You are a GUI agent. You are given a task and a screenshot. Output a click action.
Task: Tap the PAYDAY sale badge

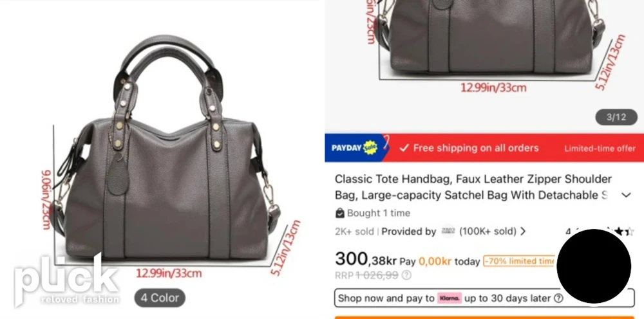[x=354, y=148]
